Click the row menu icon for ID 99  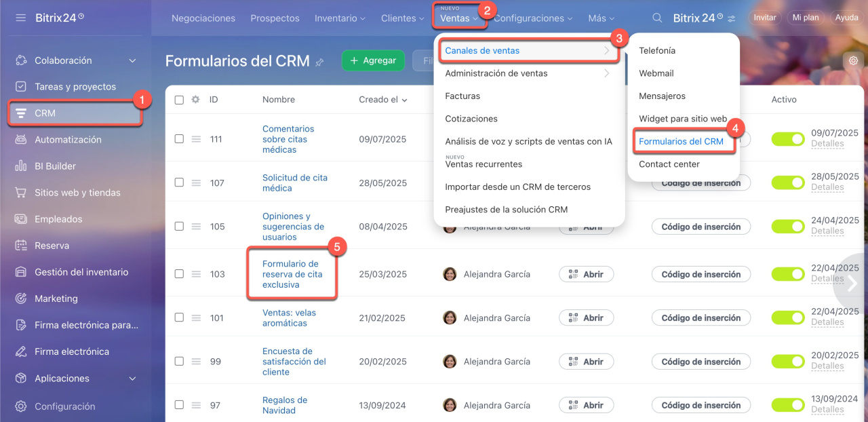coord(196,362)
